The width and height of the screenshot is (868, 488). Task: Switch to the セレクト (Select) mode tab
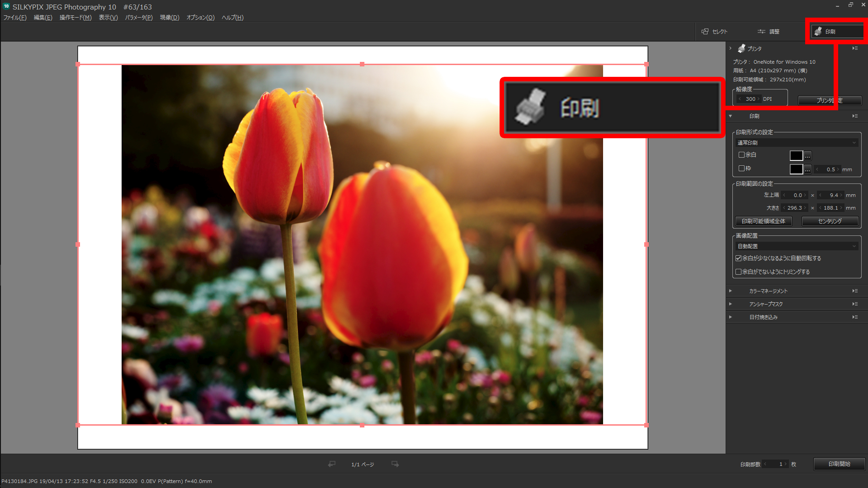715,32
